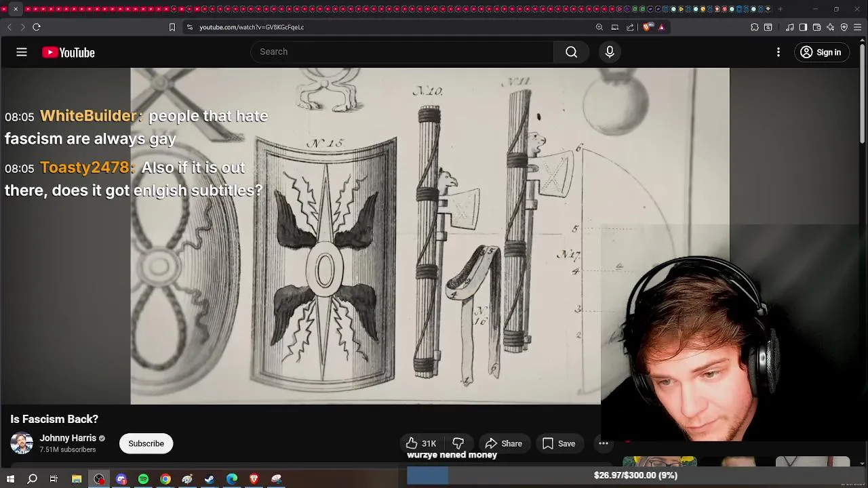Open Steam from the taskbar
Screen dimensions: 868x488
tap(210, 479)
